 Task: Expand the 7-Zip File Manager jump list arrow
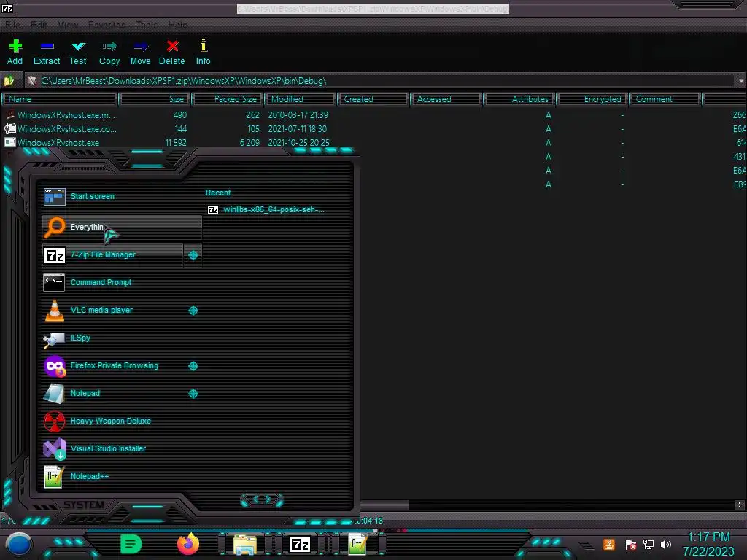click(193, 255)
